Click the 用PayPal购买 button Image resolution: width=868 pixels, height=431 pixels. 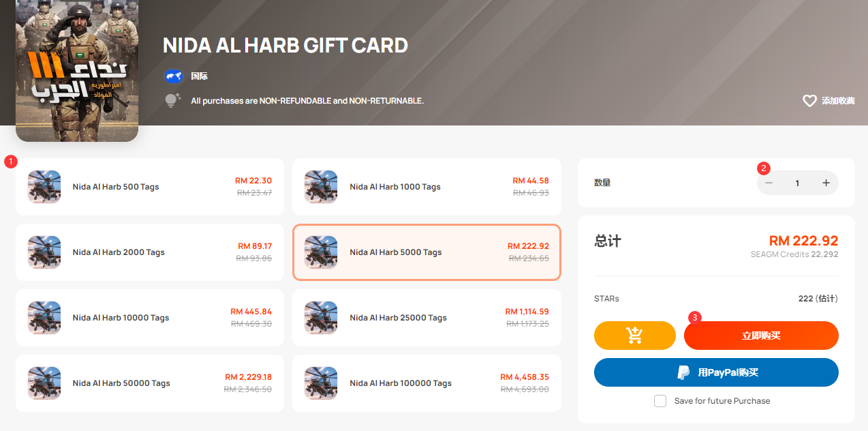click(x=716, y=372)
